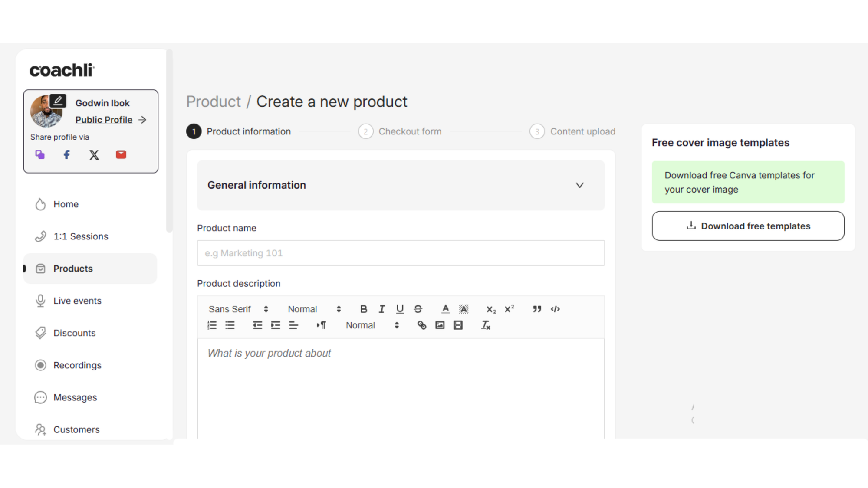This screenshot has width=868, height=488.
Task: Open the Sans Serif font dropdown
Action: point(238,309)
